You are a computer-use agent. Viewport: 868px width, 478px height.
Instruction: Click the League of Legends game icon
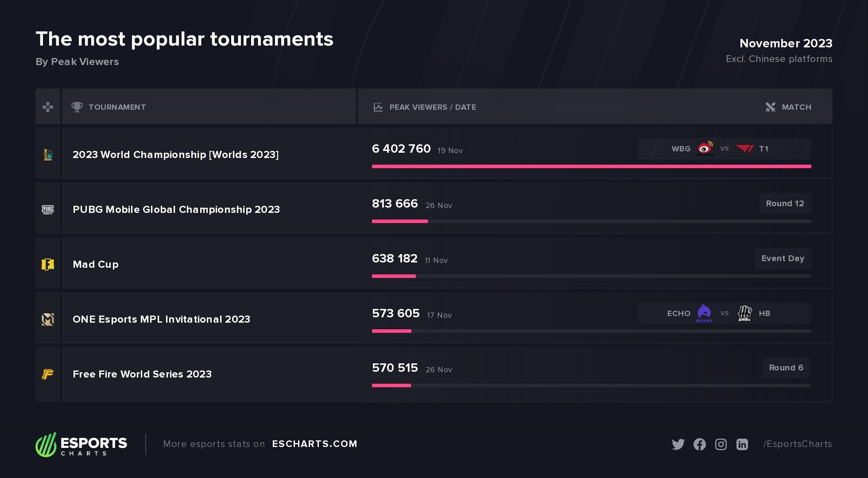click(48, 154)
